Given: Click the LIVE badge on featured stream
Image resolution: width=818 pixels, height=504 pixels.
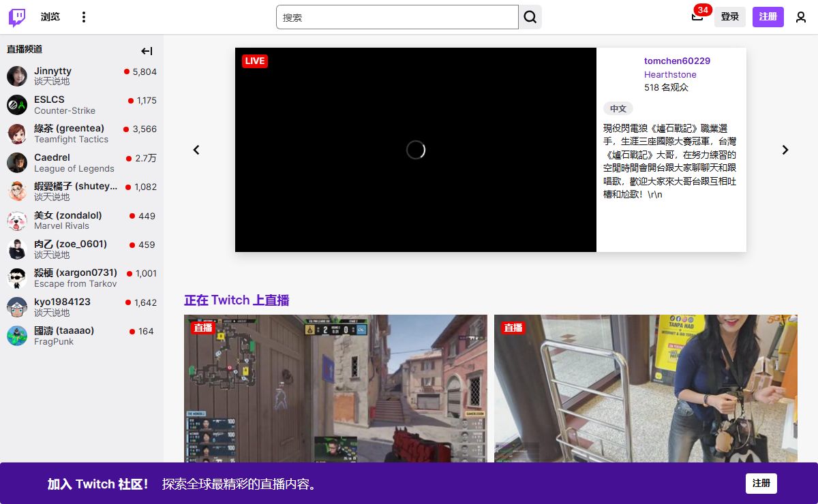Looking at the screenshot, I should (x=255, y=61).
